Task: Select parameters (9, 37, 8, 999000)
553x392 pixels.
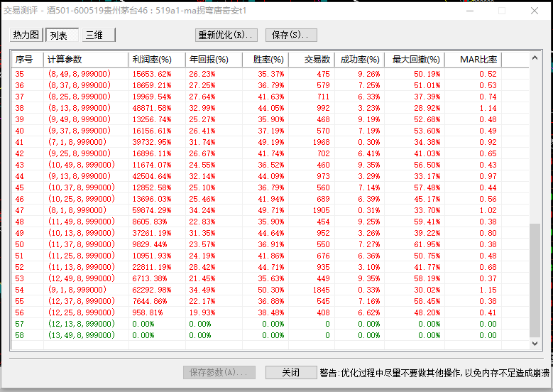Action: pos(80,131)
